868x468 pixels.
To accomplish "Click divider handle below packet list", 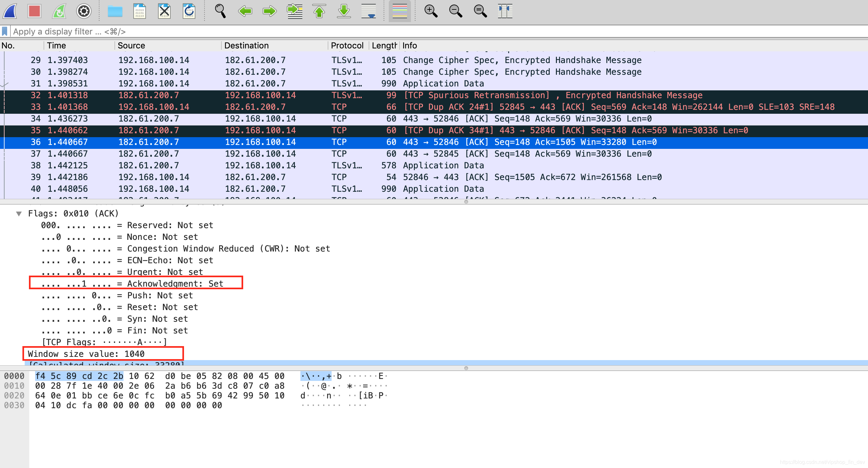I will pyautogui.click(x=466, y=202).
